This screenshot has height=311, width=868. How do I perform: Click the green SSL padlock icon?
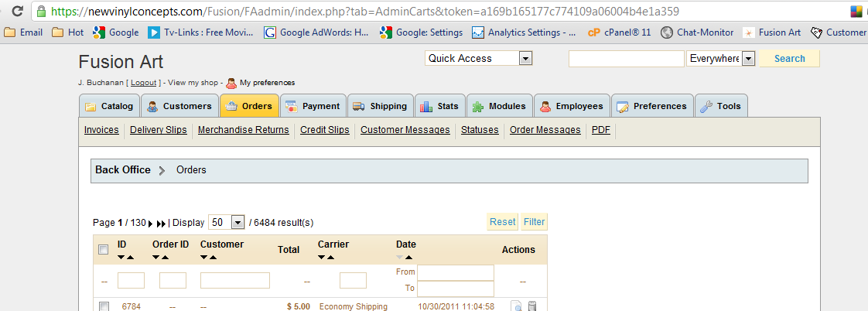tap(41, 11)
